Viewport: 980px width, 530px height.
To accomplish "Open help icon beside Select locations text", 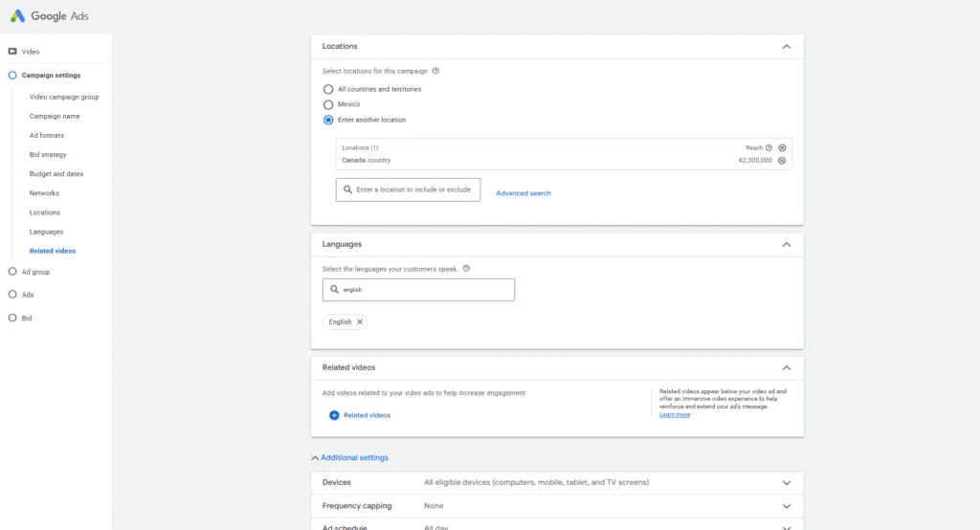I will pyautogui.click(x=435, y=71).
